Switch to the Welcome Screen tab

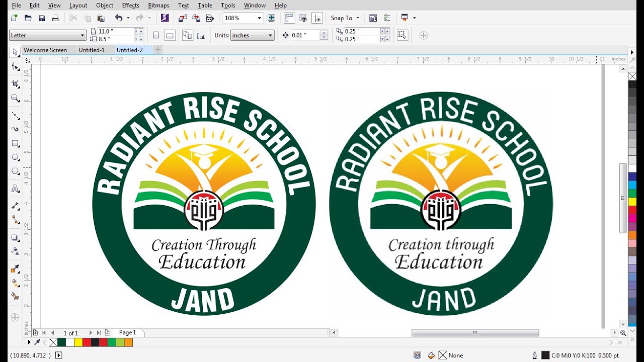tap(45, 50)
